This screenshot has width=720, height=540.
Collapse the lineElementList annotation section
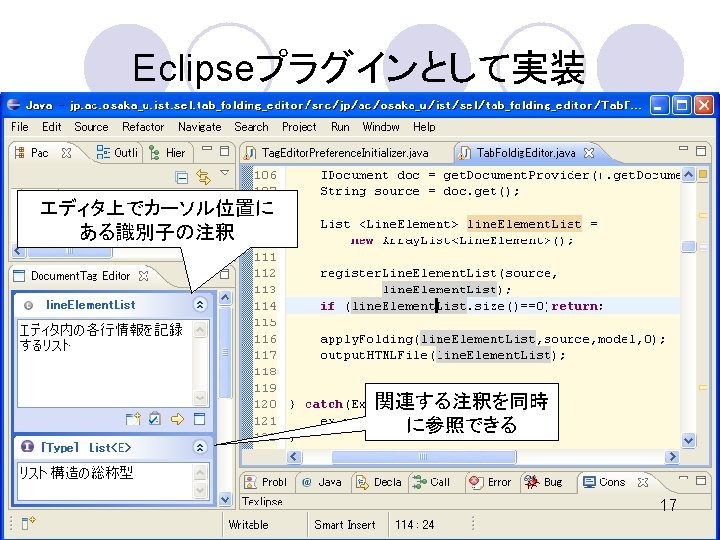point(200,304)
